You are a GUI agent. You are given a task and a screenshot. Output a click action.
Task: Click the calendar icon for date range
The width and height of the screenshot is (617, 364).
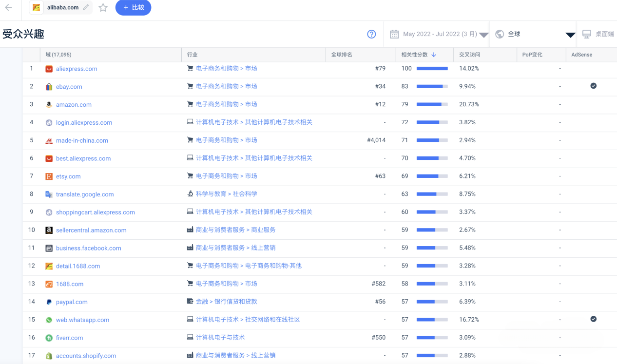(x=394, y=34)
